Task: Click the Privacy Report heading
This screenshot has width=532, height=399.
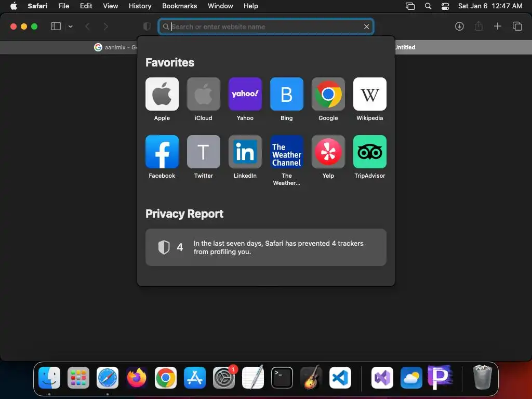Action: [x=184, y=214]
